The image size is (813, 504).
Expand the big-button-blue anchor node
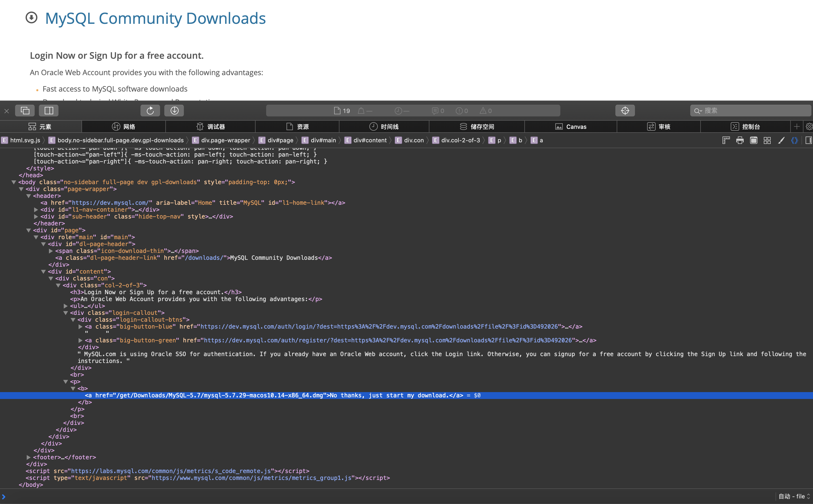tap(80, 327)
